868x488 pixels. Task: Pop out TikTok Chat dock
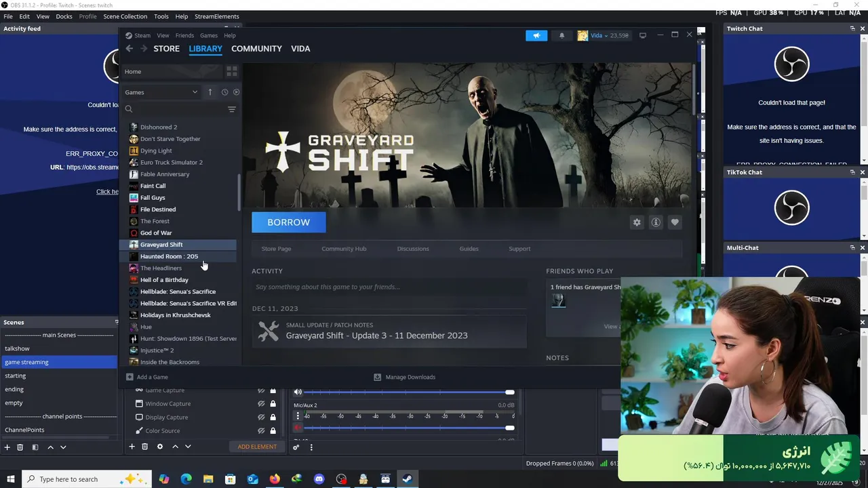click(852, 172)
